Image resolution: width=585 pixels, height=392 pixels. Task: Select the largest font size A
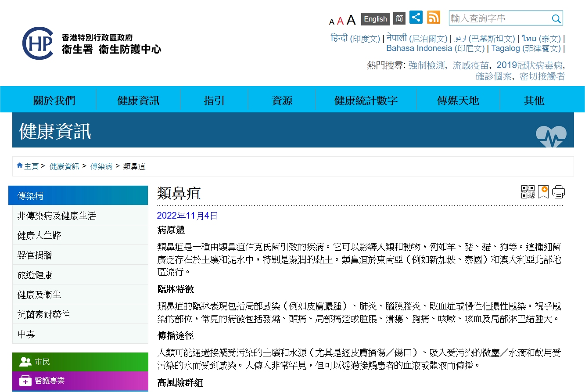351,20
